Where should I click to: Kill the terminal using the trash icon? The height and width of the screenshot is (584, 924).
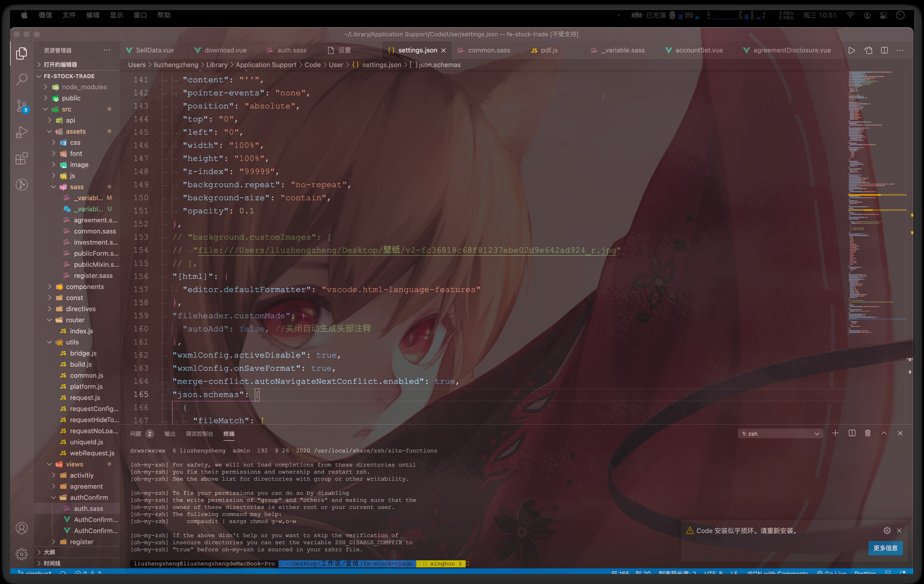click(x=868, y=433)
